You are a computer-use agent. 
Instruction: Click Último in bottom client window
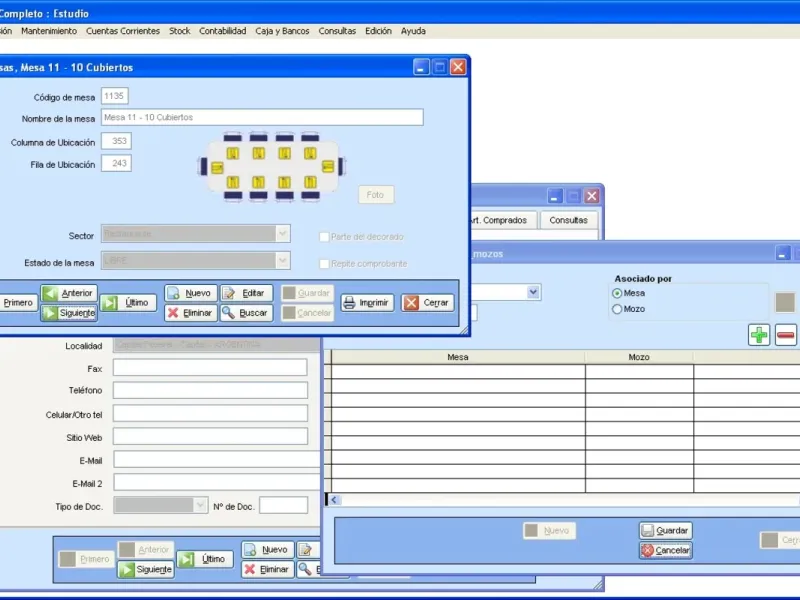tap(205, 559)
